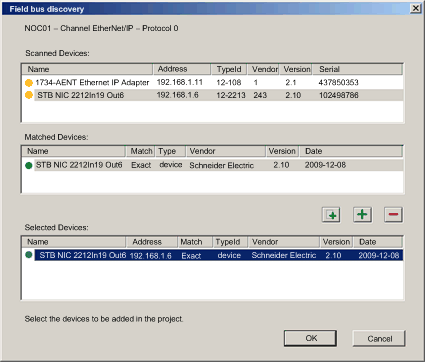
Task: Click date 2009-12-08 in Matched Devices
Action: (x=325, y=165)
